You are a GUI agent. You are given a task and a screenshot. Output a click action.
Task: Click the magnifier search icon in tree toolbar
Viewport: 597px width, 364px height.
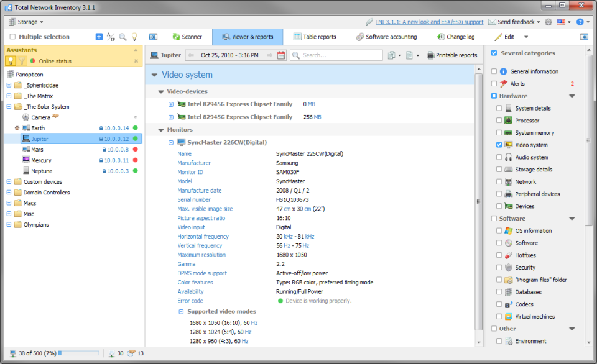[x=123, y=37]
